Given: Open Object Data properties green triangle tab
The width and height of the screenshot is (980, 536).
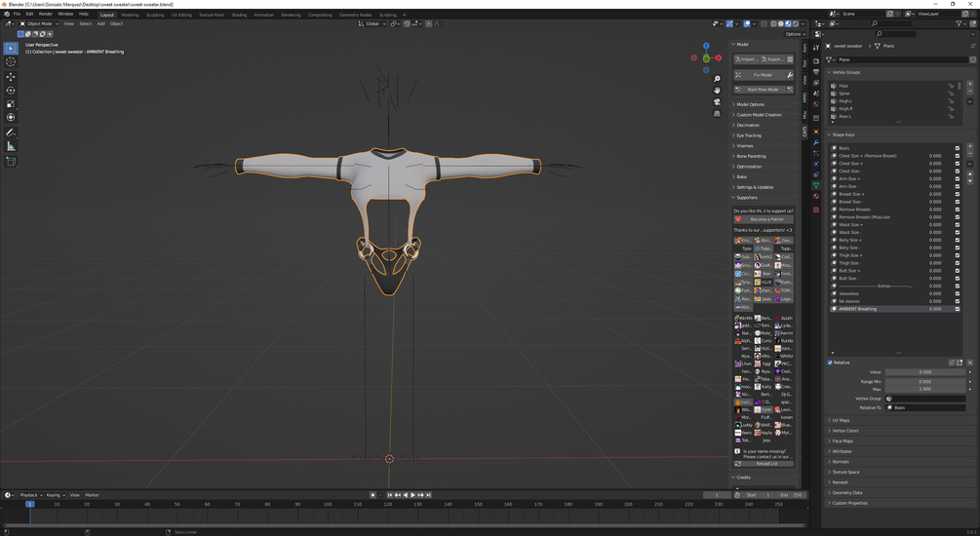Looking at the screenshot, I should (x=815, y=185).
